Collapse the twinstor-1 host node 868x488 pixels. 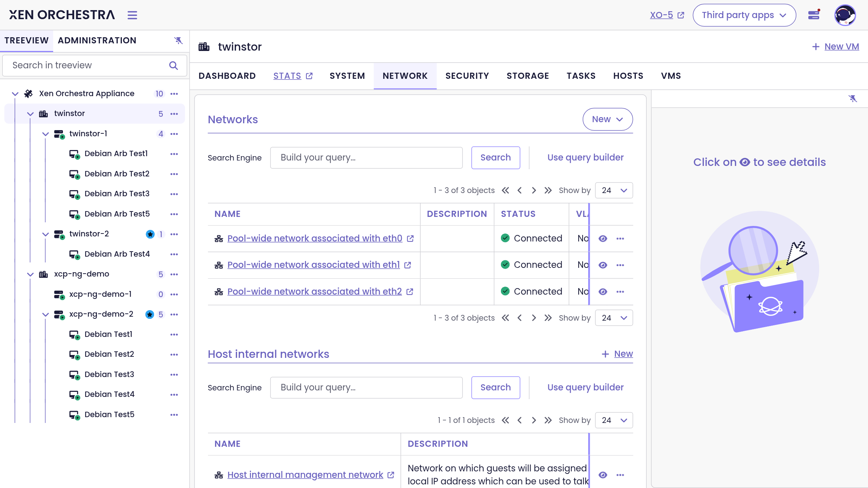pos(46,134)
